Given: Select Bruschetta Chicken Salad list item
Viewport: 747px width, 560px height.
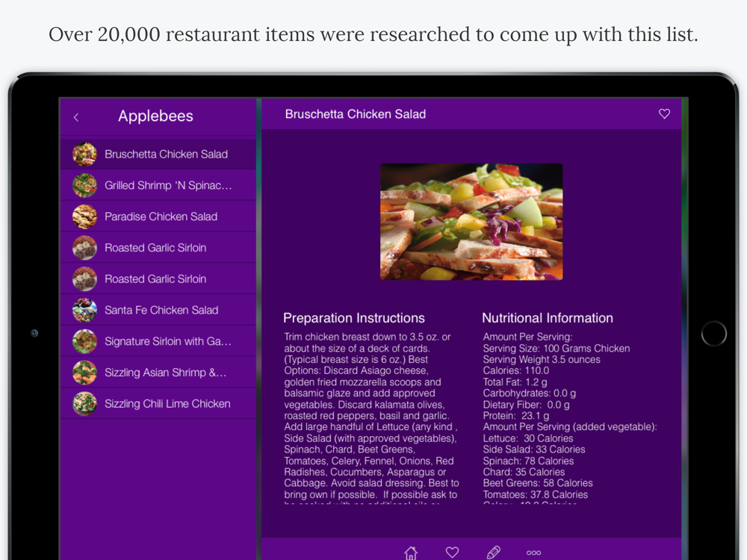Looking at the screenshot, I should pyautogui.click(x=158, y=155).
